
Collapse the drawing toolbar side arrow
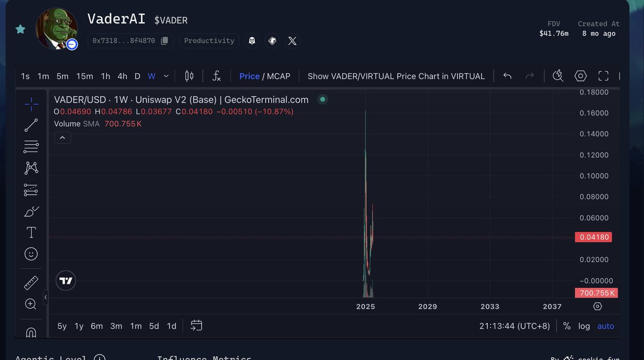46,297
